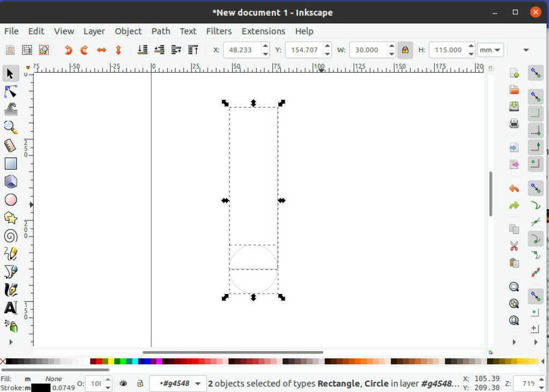Select the Pencil freehand tool
This screenshot has height=392, width=549.
[11, 254]
